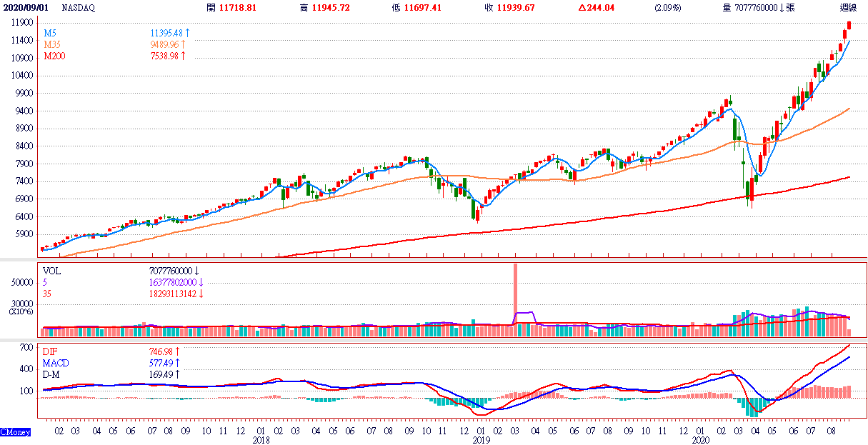The height and width of the screenshot is (445, 868).
Task: Click the 50000 volume axis label
Action: coord(24,283)
